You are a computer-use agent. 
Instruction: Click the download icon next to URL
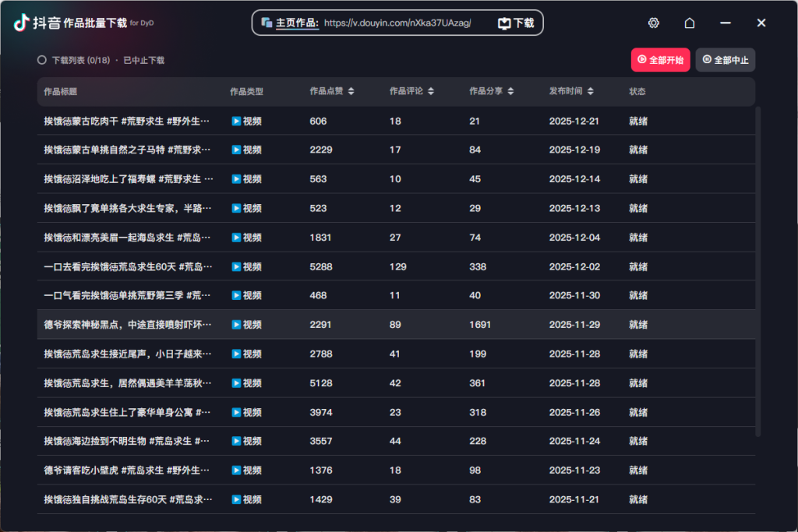505,23
